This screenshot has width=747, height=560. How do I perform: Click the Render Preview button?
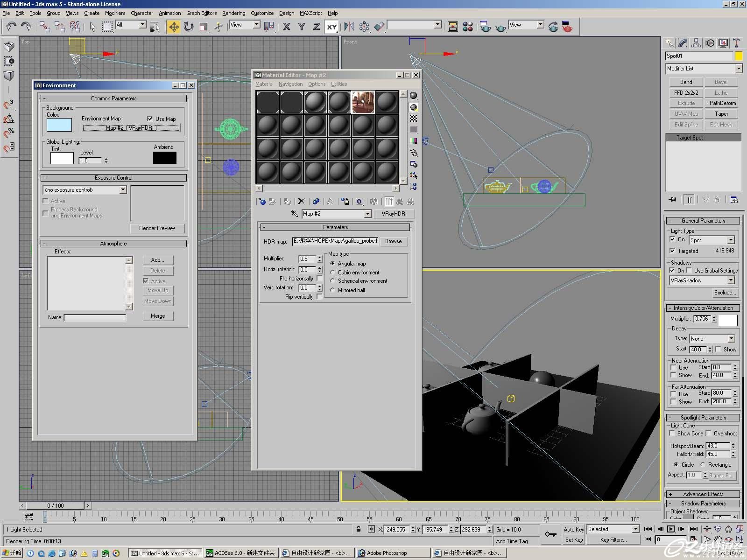click(157, 228)
